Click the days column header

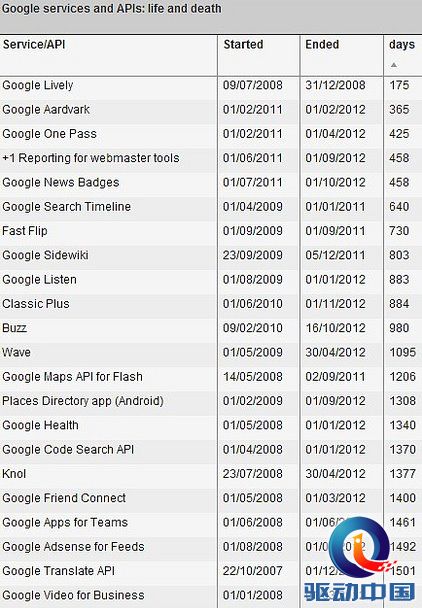tap(402, 45)
